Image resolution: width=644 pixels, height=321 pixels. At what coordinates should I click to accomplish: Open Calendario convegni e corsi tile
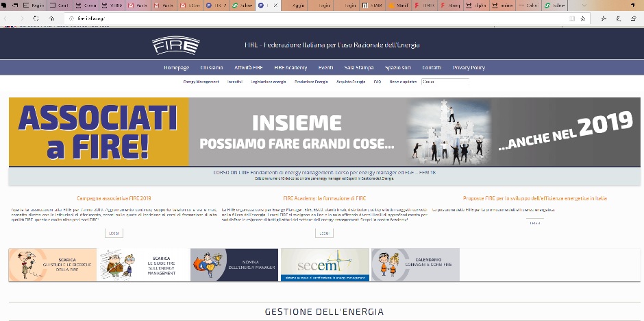click(x=415, y=265)
